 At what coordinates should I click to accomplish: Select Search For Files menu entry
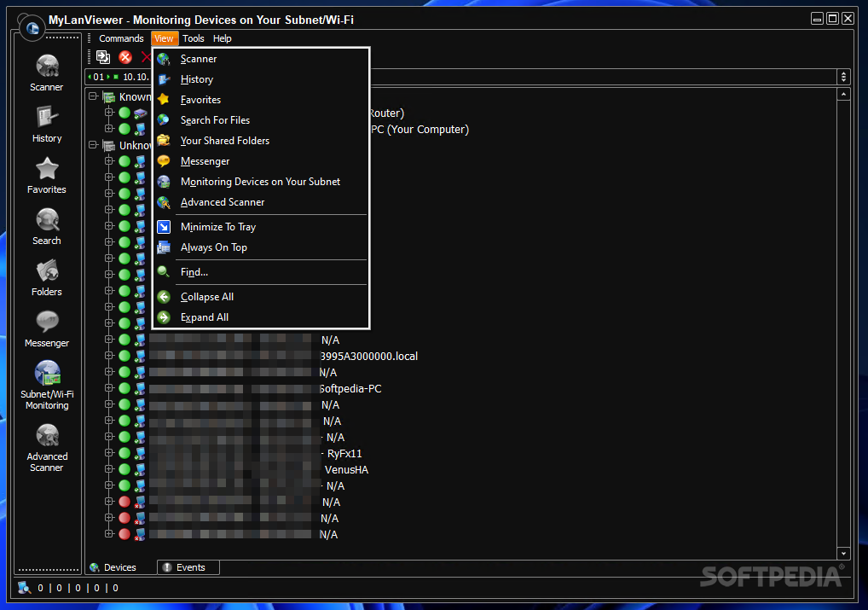click(260, 120)
